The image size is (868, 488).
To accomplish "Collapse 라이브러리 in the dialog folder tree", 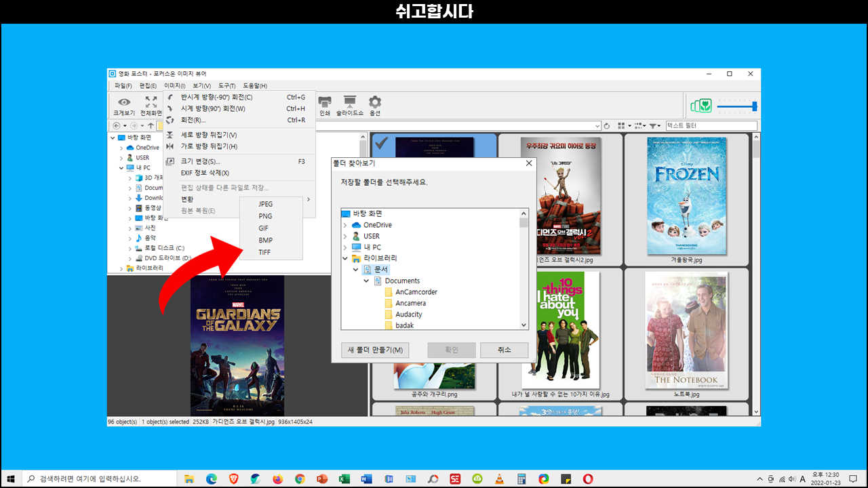I will [x=344, y=258].
